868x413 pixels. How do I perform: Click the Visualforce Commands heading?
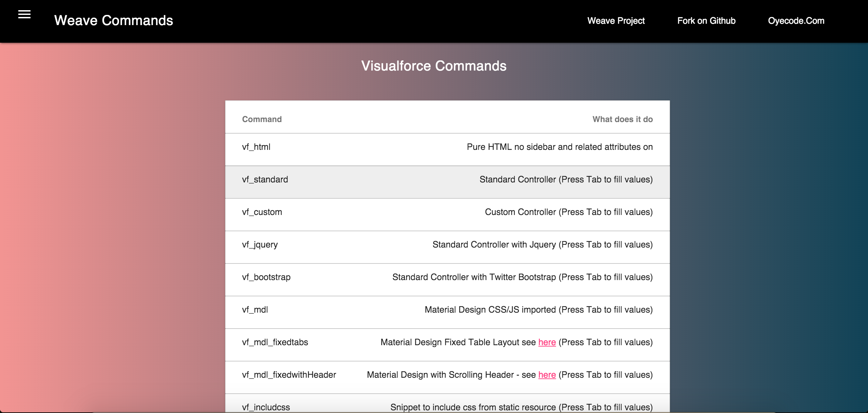pyautogui.click(x=434, y=66)
